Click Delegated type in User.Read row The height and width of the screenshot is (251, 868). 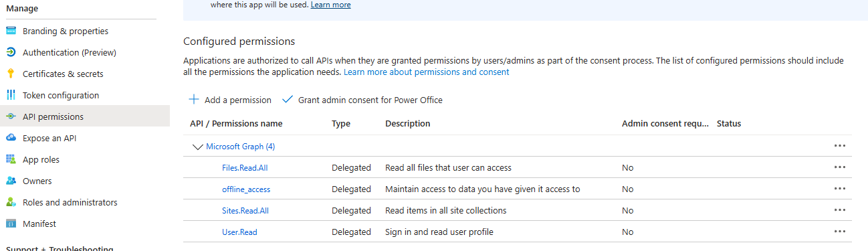coord(351,232)
